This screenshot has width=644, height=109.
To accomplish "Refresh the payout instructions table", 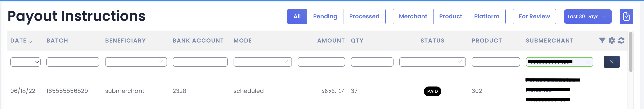I will pos(621,40).
